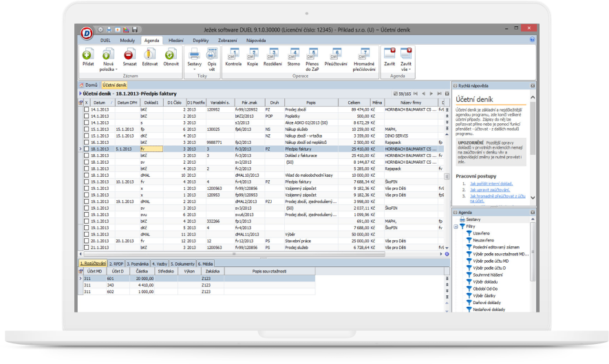Open the Nápověda ribbon tab
Screen dimensions: 609x364
pos(256,41)
